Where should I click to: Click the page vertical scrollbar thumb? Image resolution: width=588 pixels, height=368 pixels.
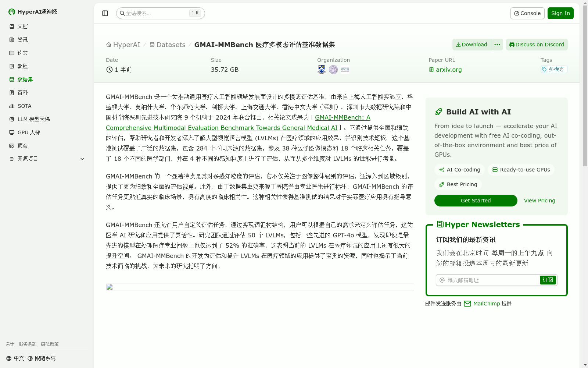click(x=585, y=86)
